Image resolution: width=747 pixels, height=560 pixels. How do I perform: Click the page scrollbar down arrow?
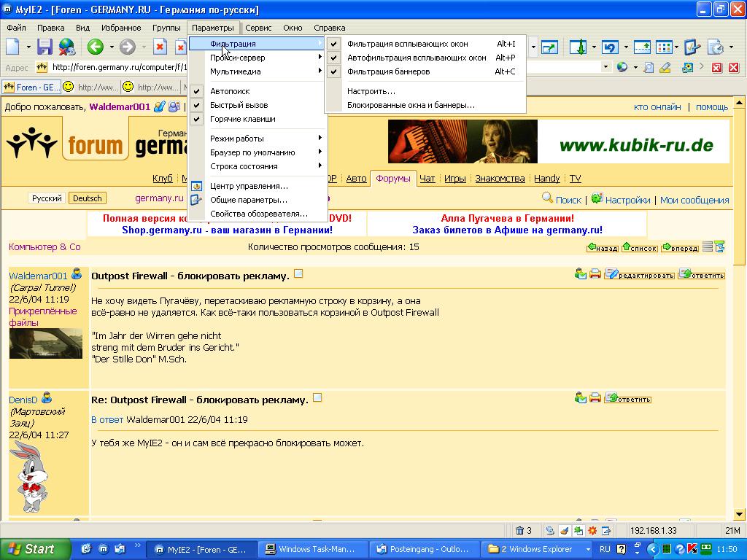(x=739, y=514)
